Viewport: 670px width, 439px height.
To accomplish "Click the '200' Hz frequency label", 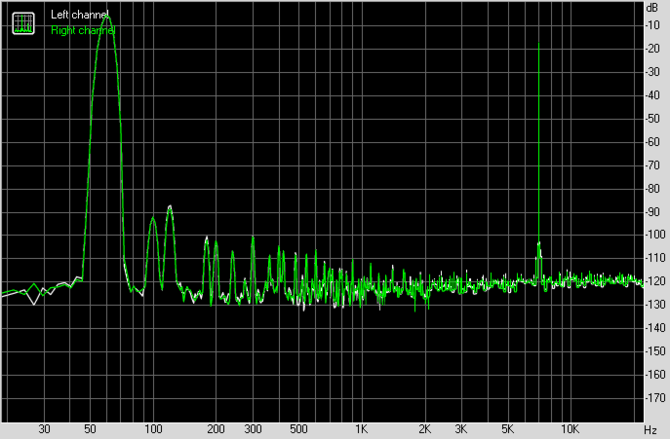I will pyautogui.click(x=216, y=429).
